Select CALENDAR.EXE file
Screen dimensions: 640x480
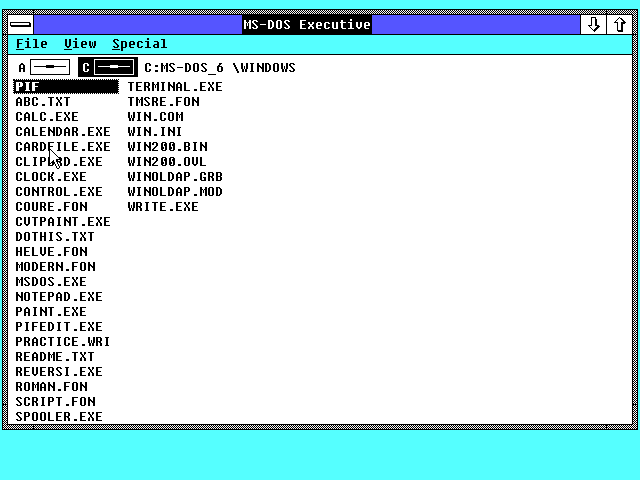click(x=63, y=132)
